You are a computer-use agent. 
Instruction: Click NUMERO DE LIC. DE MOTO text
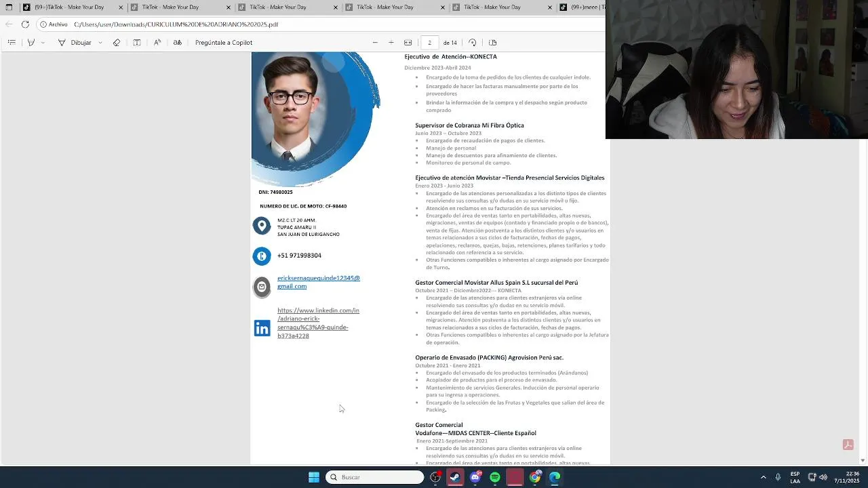(303, 206)
